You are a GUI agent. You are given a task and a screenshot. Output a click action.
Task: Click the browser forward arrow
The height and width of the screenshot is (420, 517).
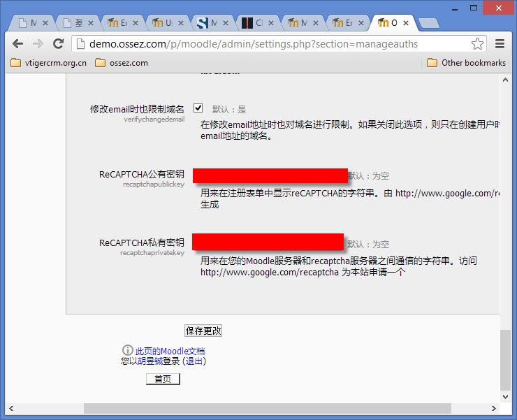click(x=38, y=43)
